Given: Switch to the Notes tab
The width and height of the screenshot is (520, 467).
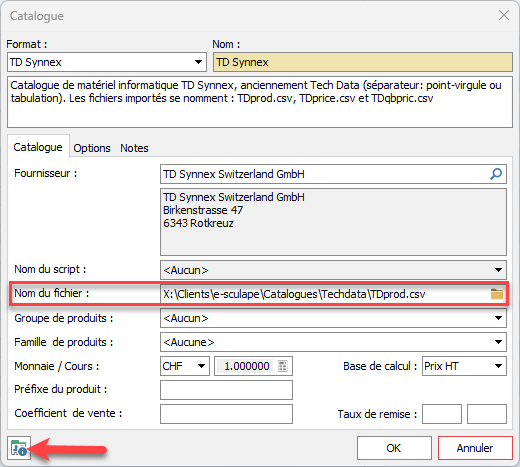Looking at the screenshot, I should tap(134, 148).
